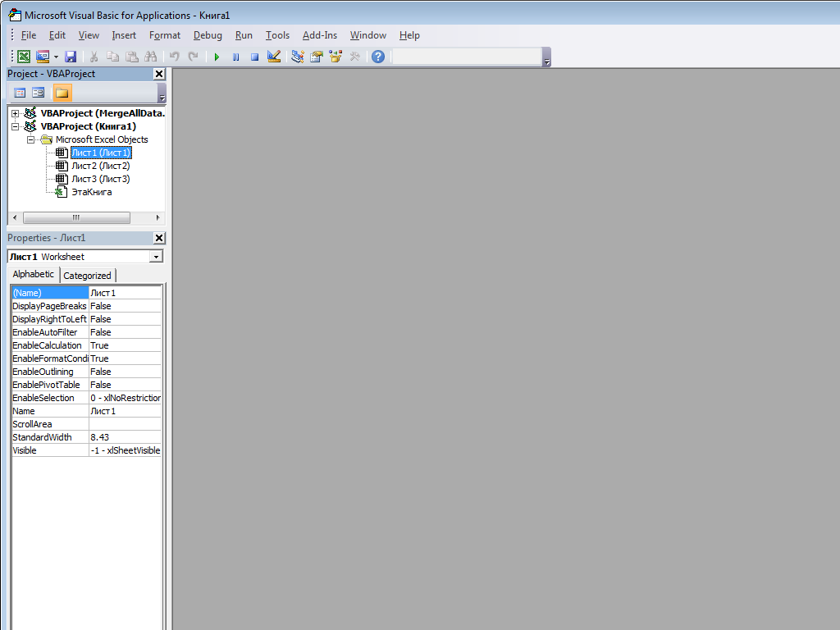Select the Visible property value
The image size is (840, 630).
pyautogui.click(x=125, y=450)
